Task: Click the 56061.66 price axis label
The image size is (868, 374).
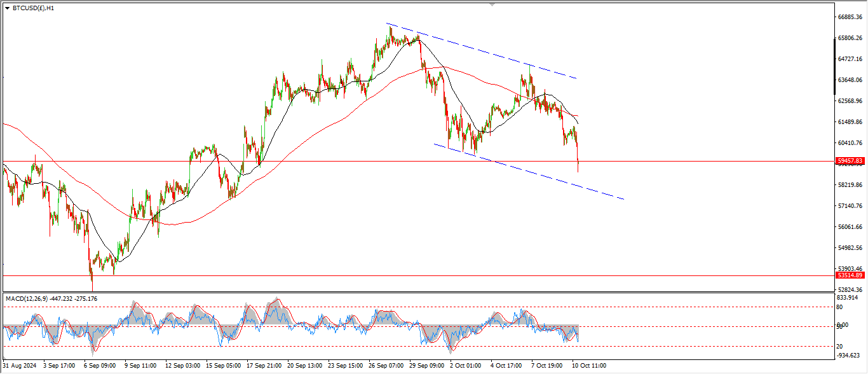Action: pyautogui.click(x=850, y=227)
